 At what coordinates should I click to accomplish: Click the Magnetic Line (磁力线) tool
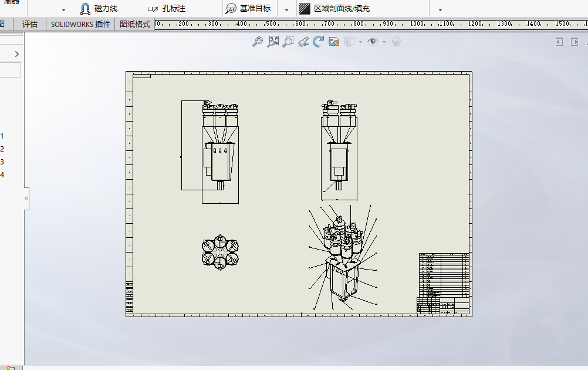click(99, 8)
